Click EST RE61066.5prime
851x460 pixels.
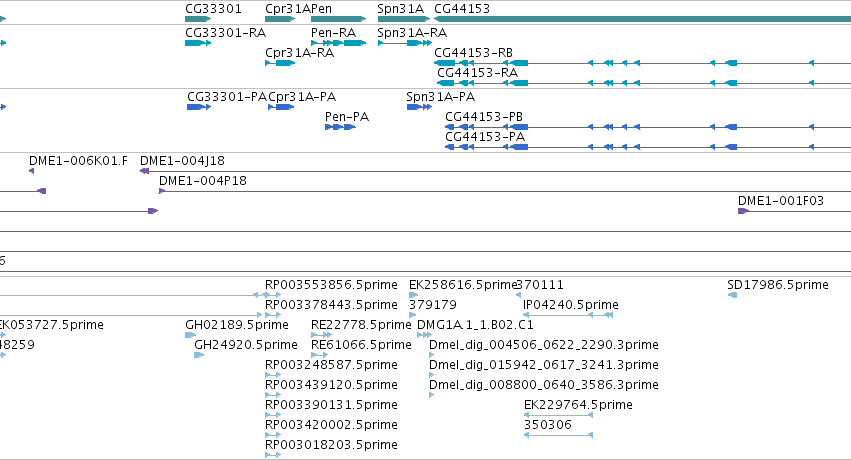click(x=320, y=355)
